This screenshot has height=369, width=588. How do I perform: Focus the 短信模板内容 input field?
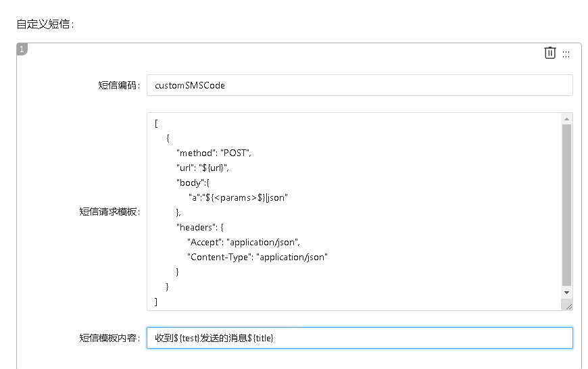pyautogui.click(x=359, y=338)
